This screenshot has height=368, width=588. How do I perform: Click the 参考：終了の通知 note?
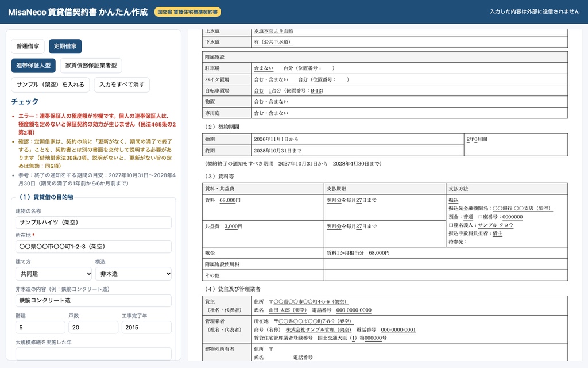point(96,179)
